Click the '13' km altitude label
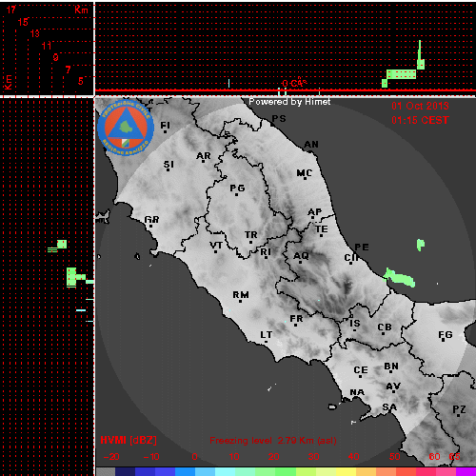 click(x=34, y=33)
